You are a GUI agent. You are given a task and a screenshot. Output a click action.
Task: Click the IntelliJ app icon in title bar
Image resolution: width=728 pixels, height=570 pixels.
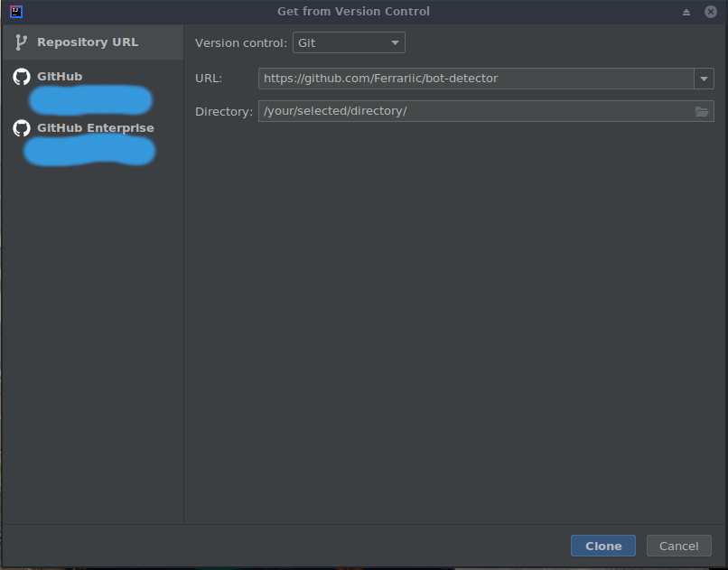coord(16,12)
